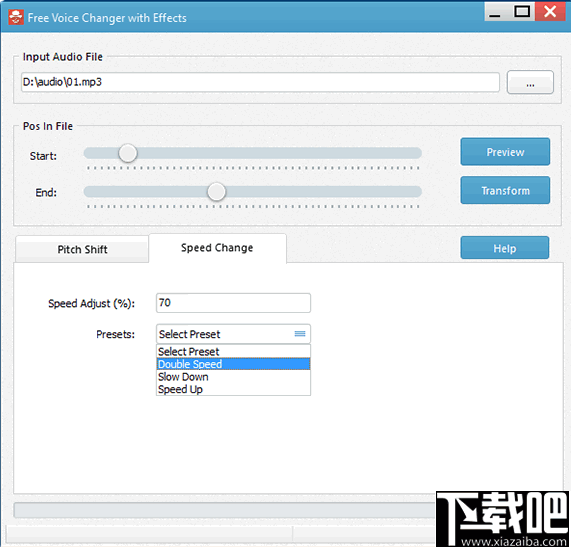Collapse the Presets dropdown box
The image size is (571, 547).
coord(233,334)
